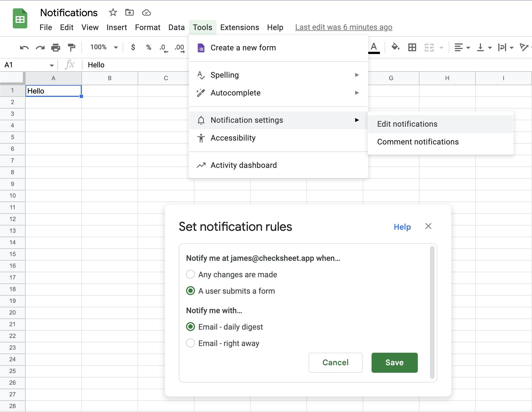Screen dimensions: 532x412
Task: Open the horizontal align dropdown arrow
Action: 468,48
